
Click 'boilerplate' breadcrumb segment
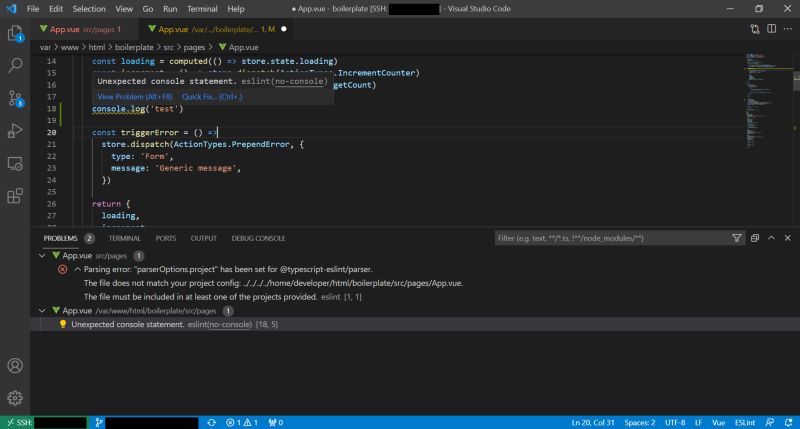pos(134,47)
